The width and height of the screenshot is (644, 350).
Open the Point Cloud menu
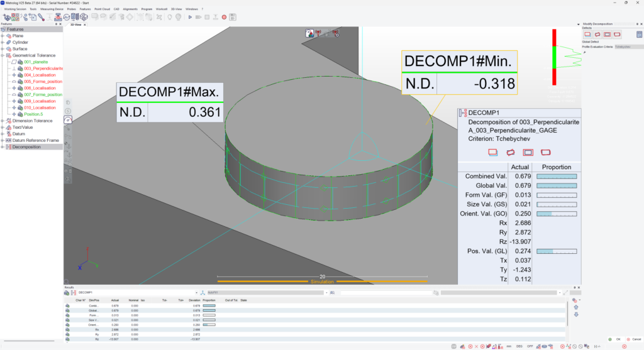(x=103, y=9)
